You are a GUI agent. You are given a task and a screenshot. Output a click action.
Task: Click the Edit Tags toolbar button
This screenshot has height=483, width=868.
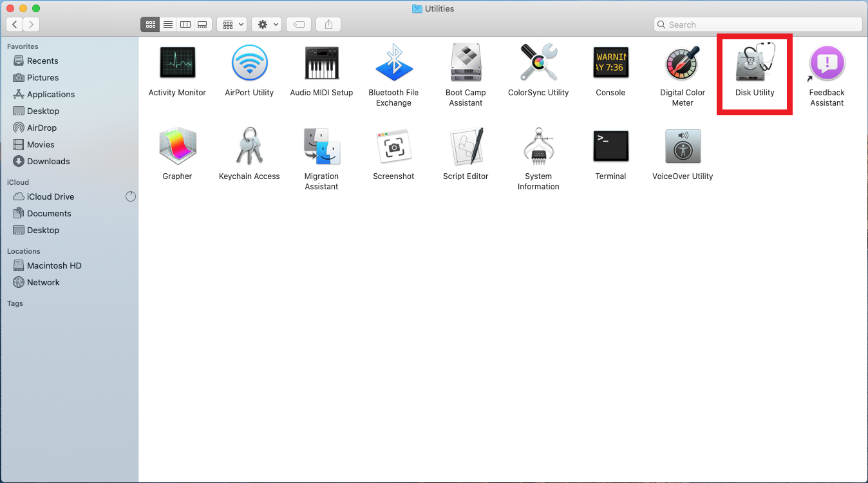[299, 24]
